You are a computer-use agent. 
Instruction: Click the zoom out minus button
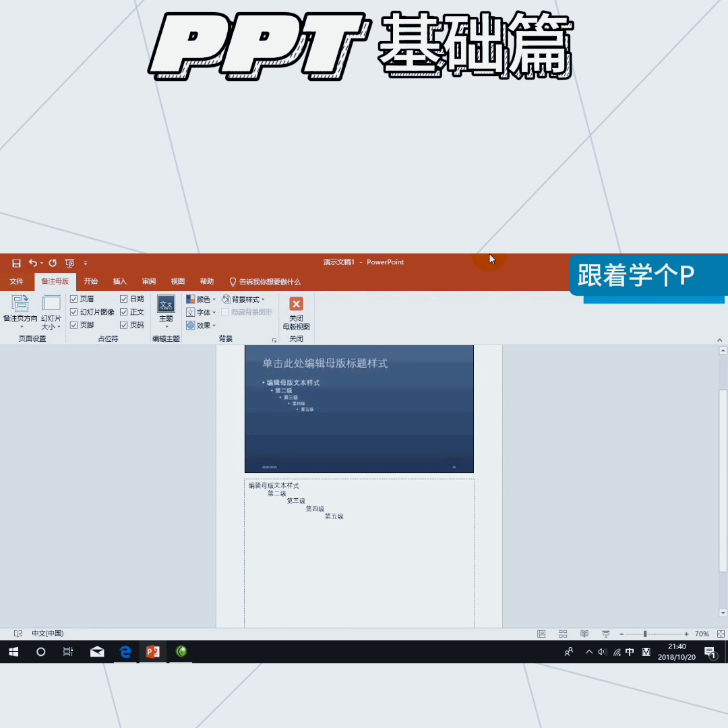(621, 634)
